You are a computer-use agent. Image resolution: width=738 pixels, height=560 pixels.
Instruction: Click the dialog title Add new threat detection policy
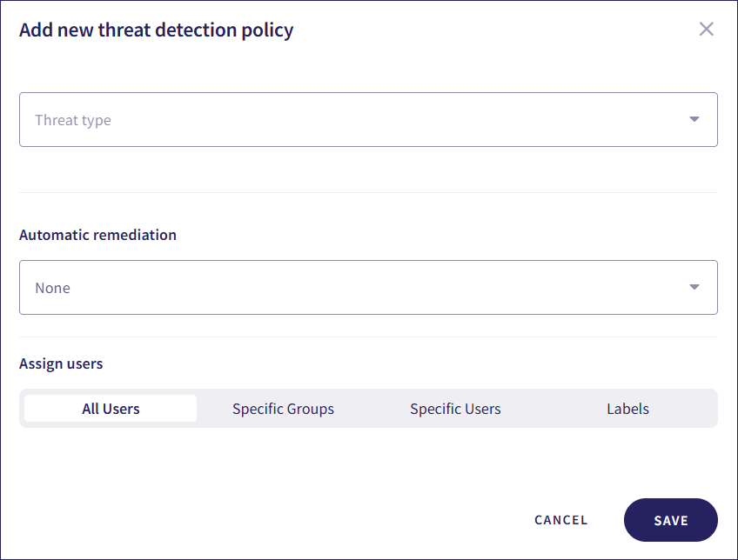(156, 29)
